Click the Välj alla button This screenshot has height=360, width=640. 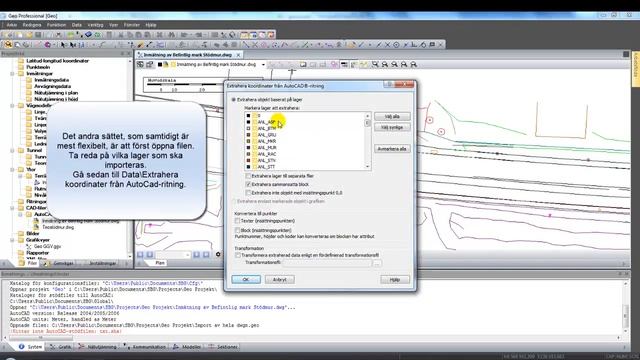(392, 117)
